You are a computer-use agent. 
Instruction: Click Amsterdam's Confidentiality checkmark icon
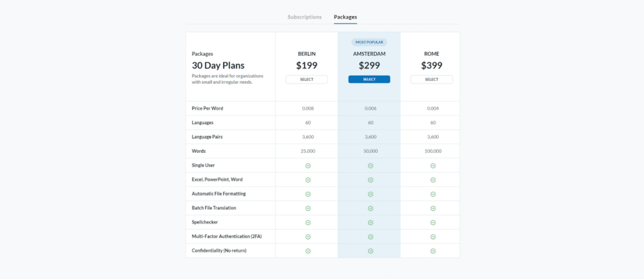click(x=370, y=250)
